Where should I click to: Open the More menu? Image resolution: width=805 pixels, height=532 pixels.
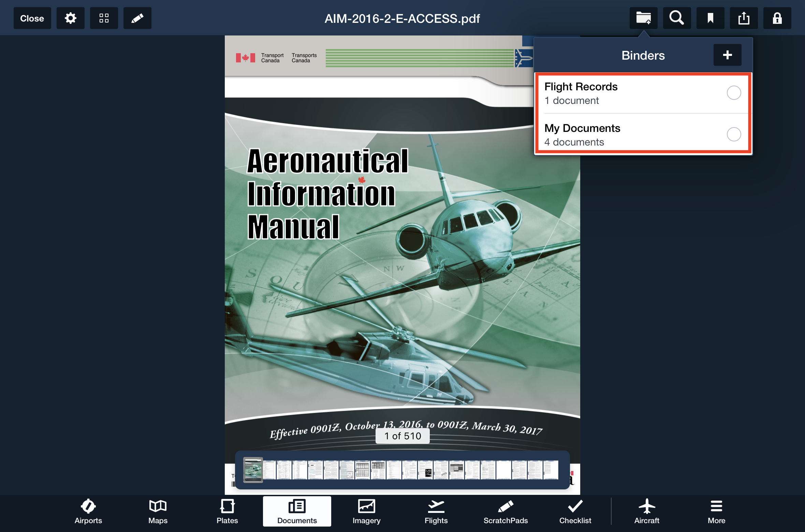coord(716,511)
